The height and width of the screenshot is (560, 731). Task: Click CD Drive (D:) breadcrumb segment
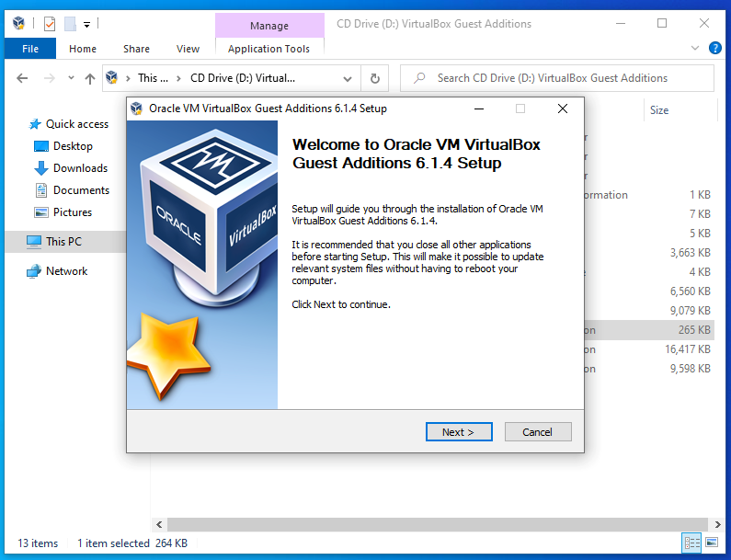(243, 78)
